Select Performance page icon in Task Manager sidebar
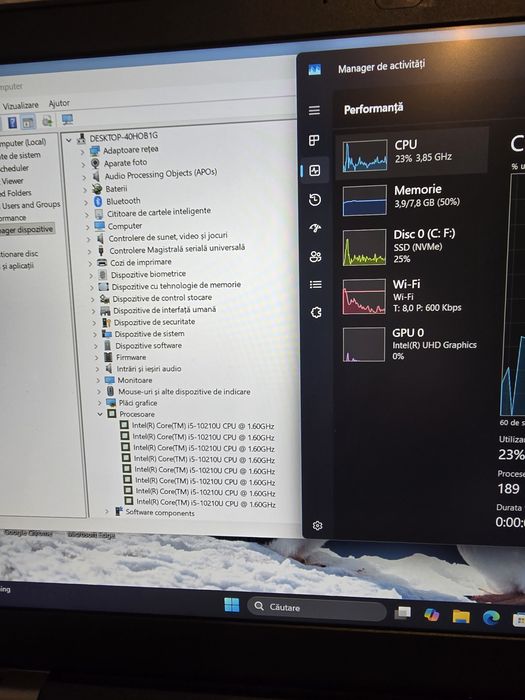525x700 pixels. [315, 170]
